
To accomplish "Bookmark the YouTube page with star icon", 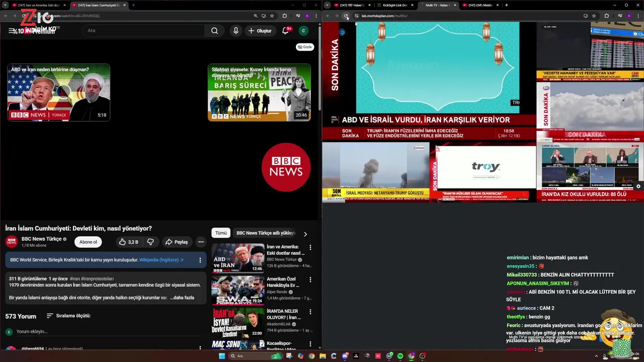I will [272, 16].
